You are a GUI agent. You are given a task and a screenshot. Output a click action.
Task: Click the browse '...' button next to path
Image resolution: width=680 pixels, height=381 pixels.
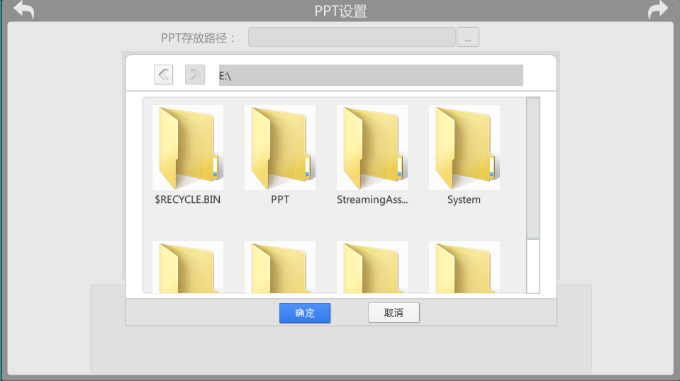(468, 37)
